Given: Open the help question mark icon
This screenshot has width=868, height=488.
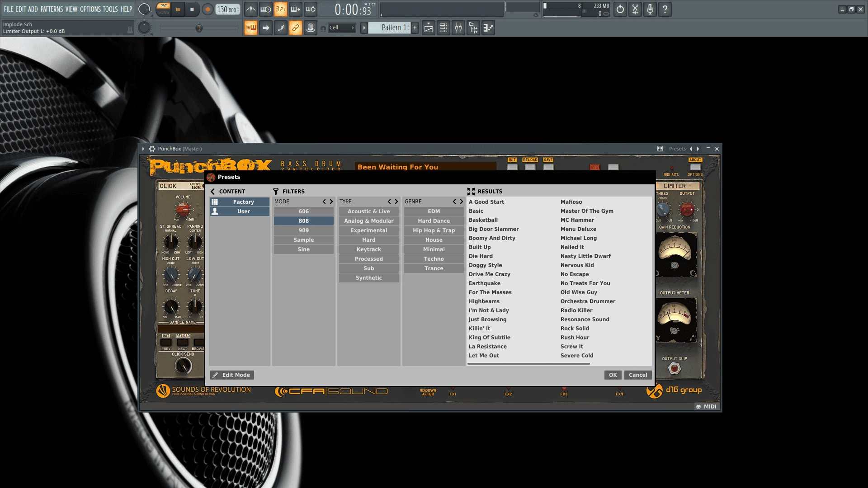Looking at the screenshot, I should click(665, 9).
